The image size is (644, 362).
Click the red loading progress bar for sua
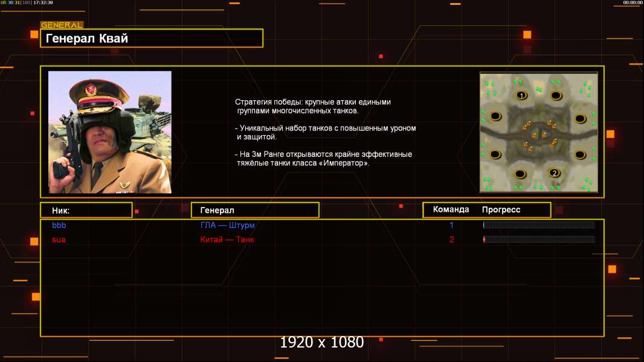(x=539, y=240)
